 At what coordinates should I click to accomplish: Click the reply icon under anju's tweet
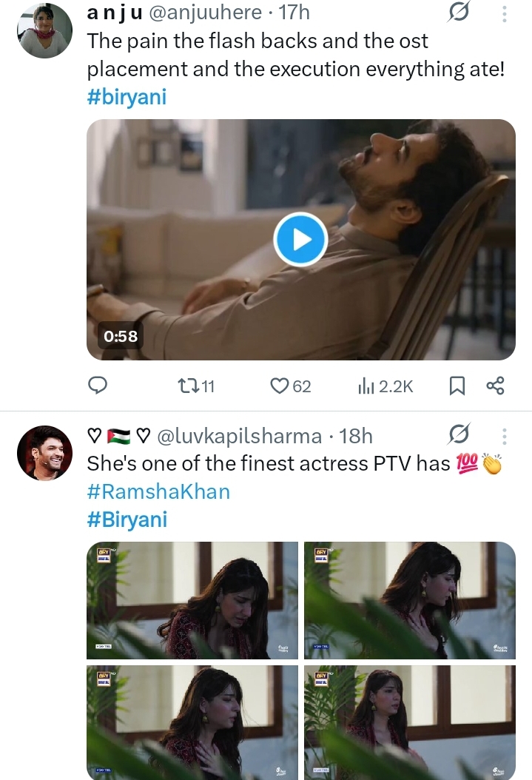click(x=98, y=385)
